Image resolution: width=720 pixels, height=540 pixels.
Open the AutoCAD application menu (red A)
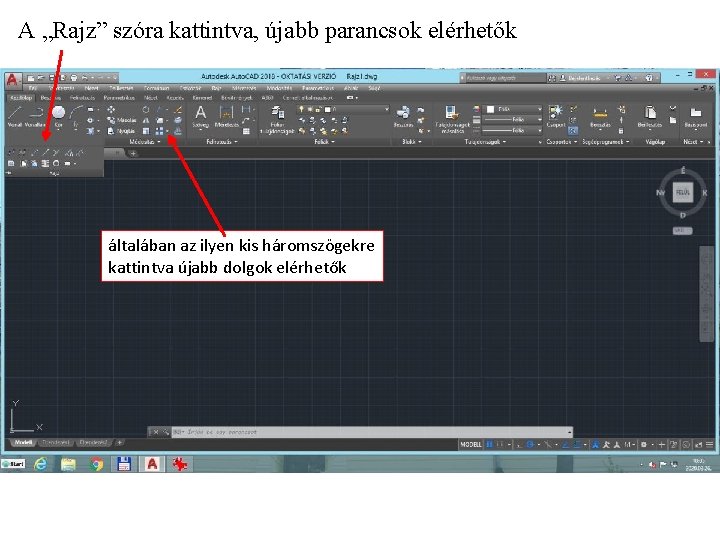(x=12, y=80)
